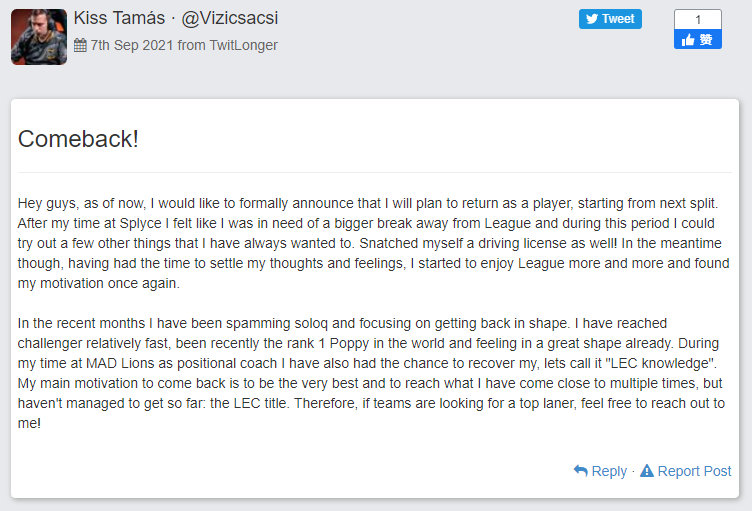Screen dimensions: 752x511
Task: Click the first paragraph of the post
Action: tap(374, 243)
